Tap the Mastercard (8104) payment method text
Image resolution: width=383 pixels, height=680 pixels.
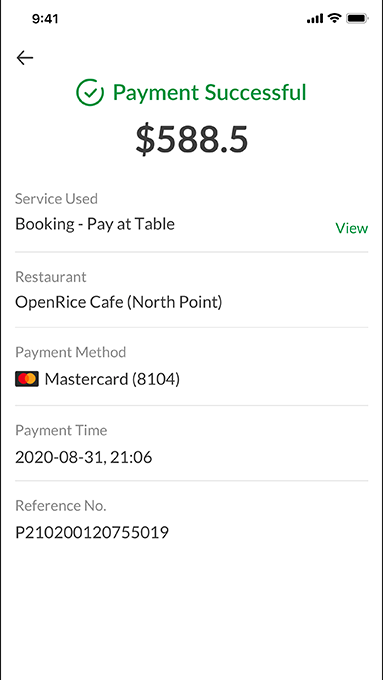click(112, 379)
